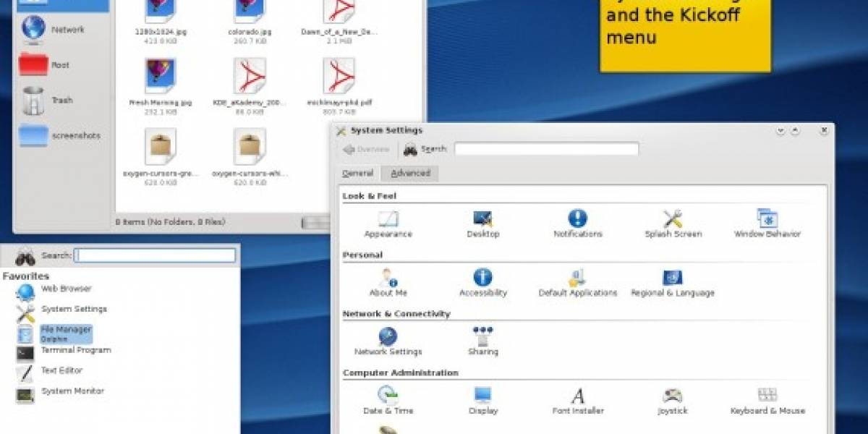Select Root folder in Dolphin sidebar
The height and width of the screenshot is (434, 868).
point(45,64)
